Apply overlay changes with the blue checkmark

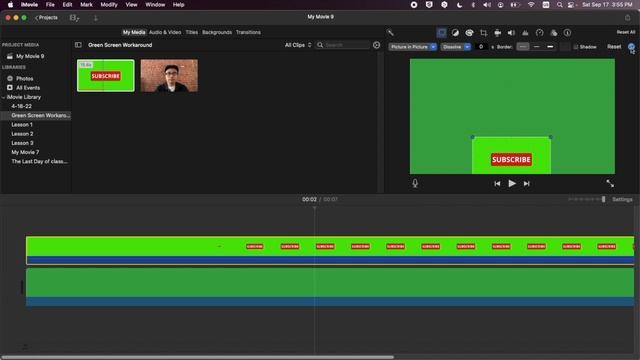click(x=631, y=47)
